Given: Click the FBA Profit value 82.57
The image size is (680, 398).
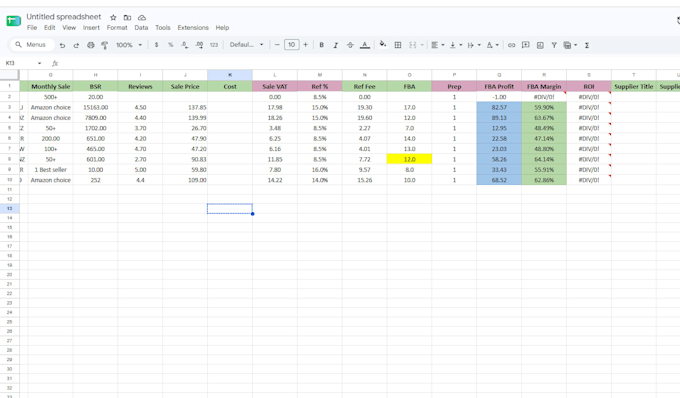Looking at the screenshot, I should (x=499, y=107).
